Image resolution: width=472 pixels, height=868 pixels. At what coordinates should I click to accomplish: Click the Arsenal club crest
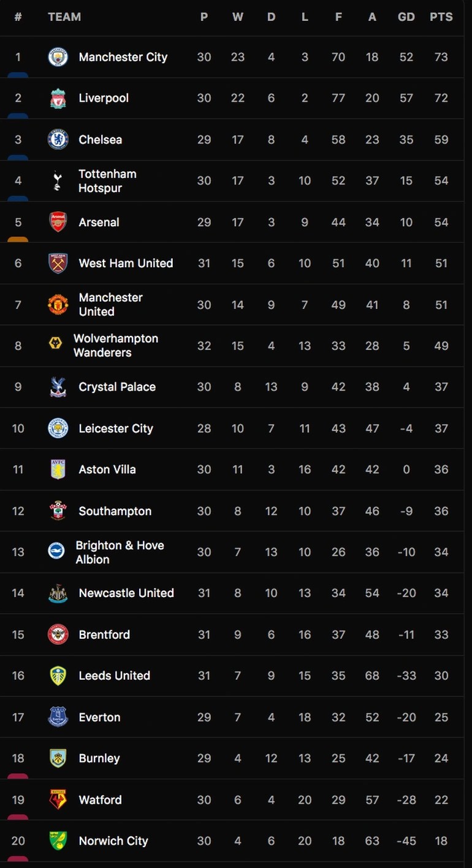58,222
